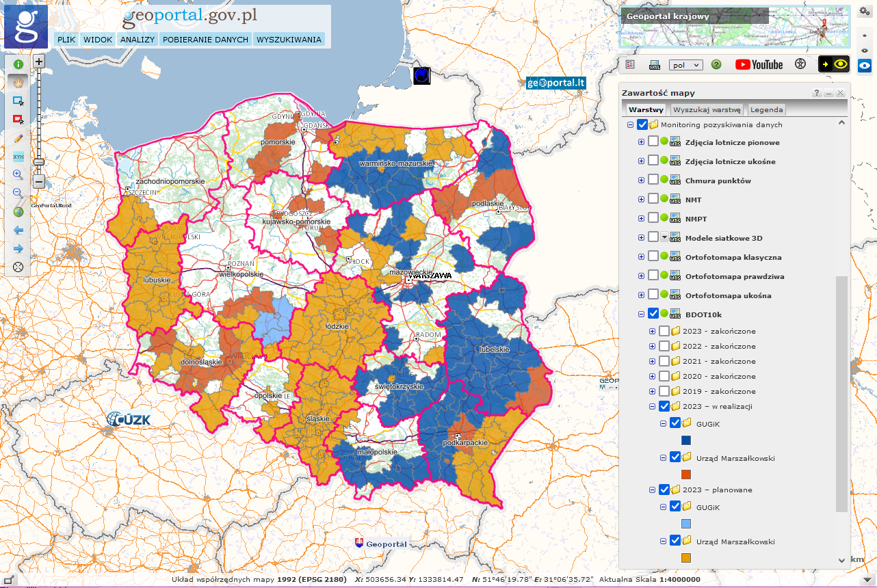
Task: Enable the Chmura punktów layer checkbox
Action: (653, 181)
